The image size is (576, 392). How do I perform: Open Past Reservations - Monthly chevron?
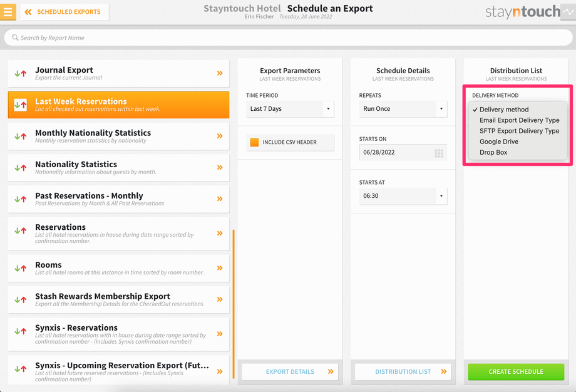tap(220, 199)
